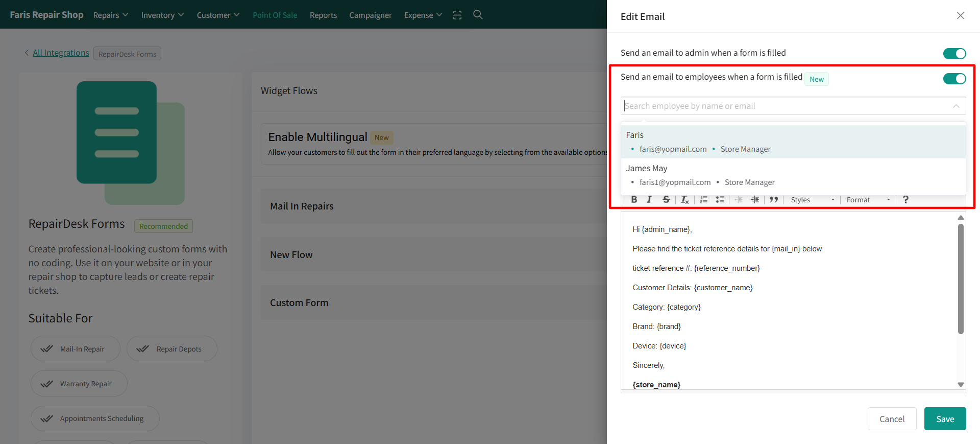Click the 'Customer Details: {customer_name}' line
Image resolution: width=980 pixels, height=444 pixels.
coord(693,288)
